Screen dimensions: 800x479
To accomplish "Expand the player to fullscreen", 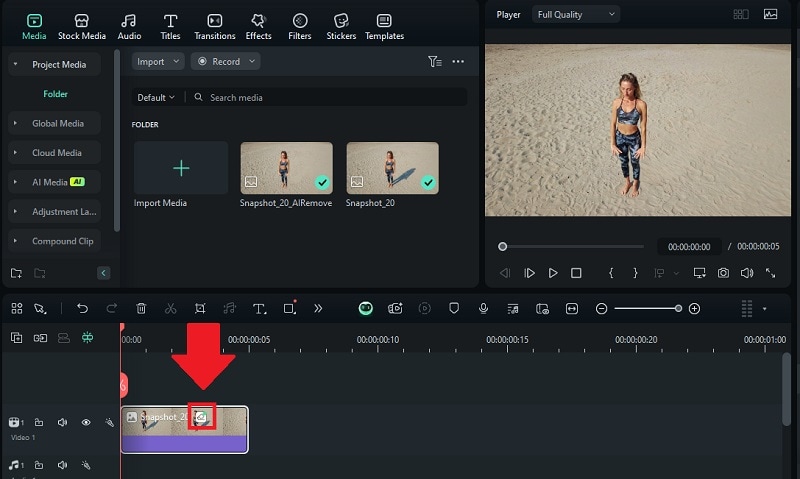I will 770,273.
